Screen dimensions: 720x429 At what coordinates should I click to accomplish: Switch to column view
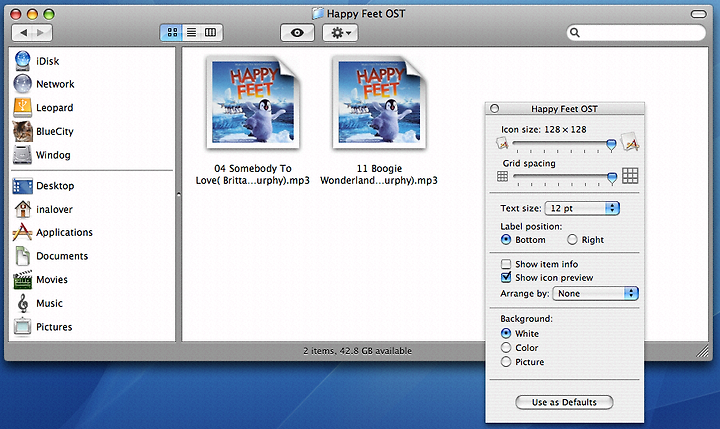[211, 32]
